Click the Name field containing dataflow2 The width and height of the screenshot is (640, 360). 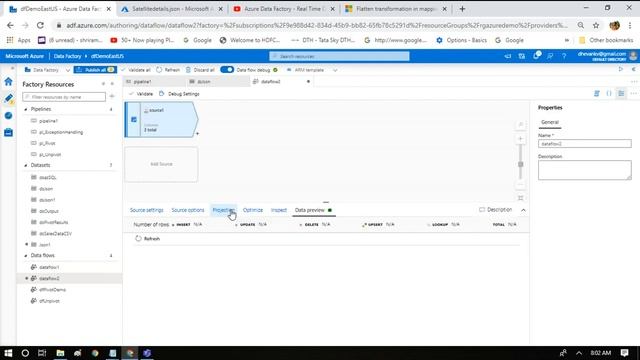(584, 144)
